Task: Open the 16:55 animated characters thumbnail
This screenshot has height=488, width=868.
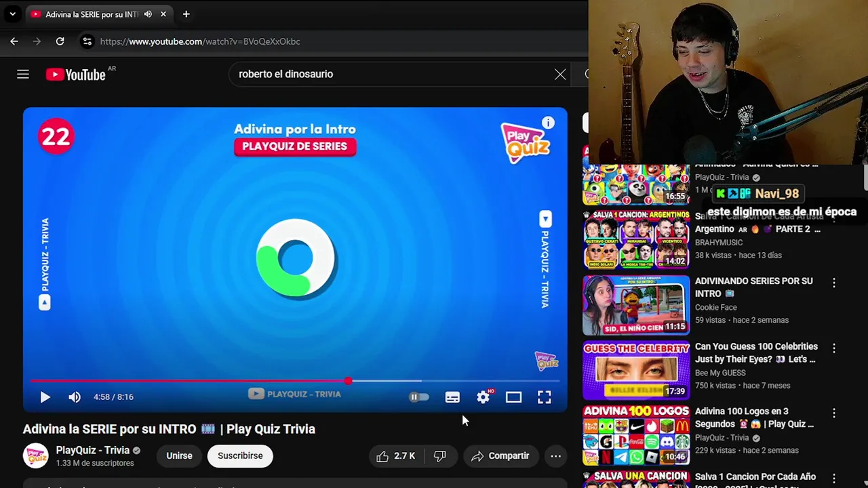Action: pyautogui.click(x=636, y=184)
